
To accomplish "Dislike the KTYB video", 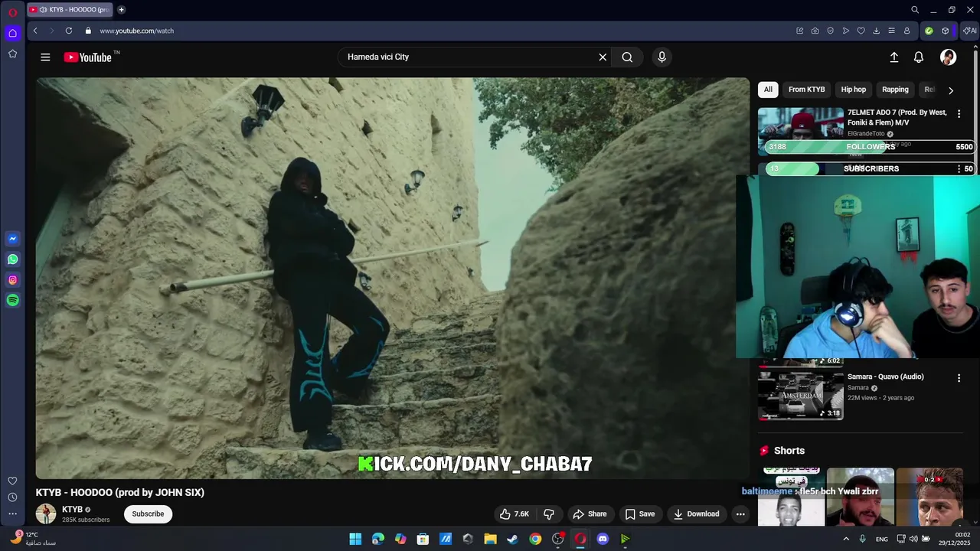I will [549, 514].
